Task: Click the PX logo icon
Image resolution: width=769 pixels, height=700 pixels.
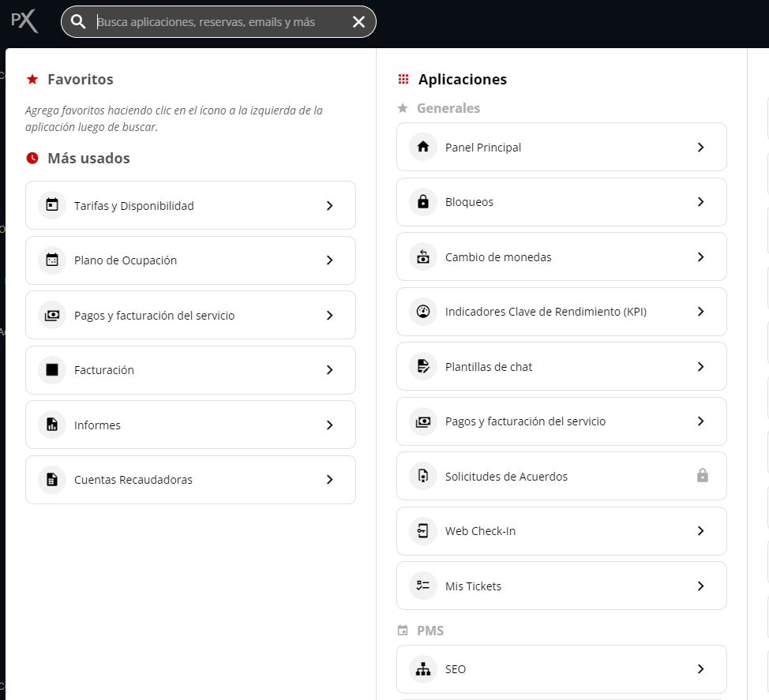Action: 24,21
